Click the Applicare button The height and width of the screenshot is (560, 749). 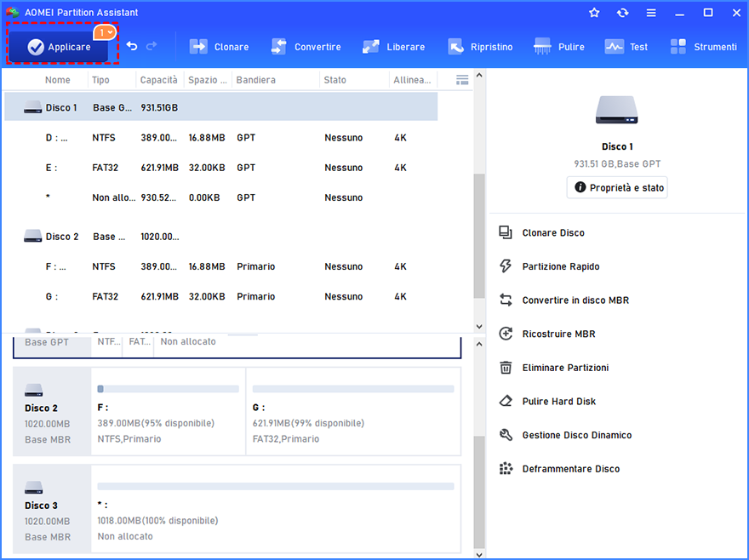point(58,47)
